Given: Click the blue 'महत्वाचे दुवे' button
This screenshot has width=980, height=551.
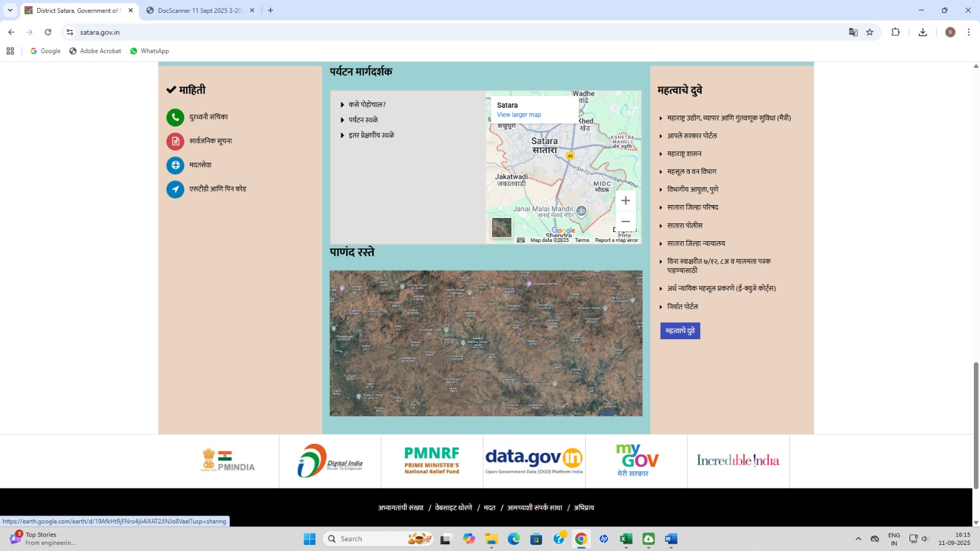Looking at the screenshot, I should pyautogui.click(x=680, y=331).
